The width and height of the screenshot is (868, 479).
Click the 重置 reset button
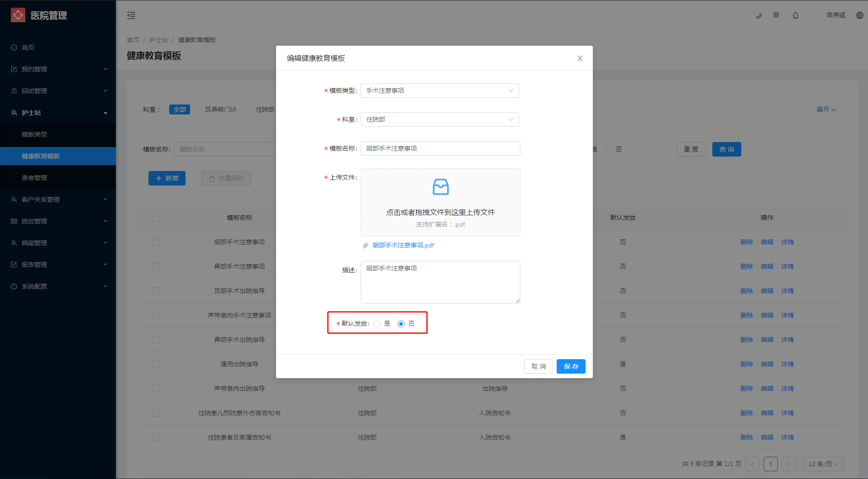tap(691, 149)
